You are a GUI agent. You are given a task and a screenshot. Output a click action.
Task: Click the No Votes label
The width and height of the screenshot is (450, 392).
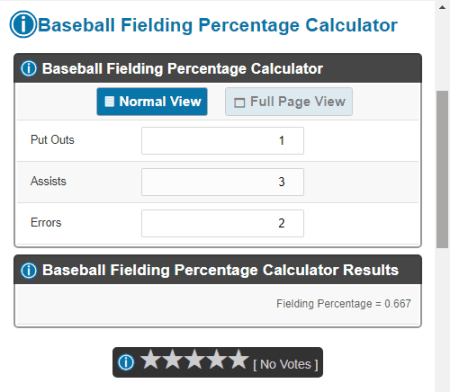[x=286, y=364]
